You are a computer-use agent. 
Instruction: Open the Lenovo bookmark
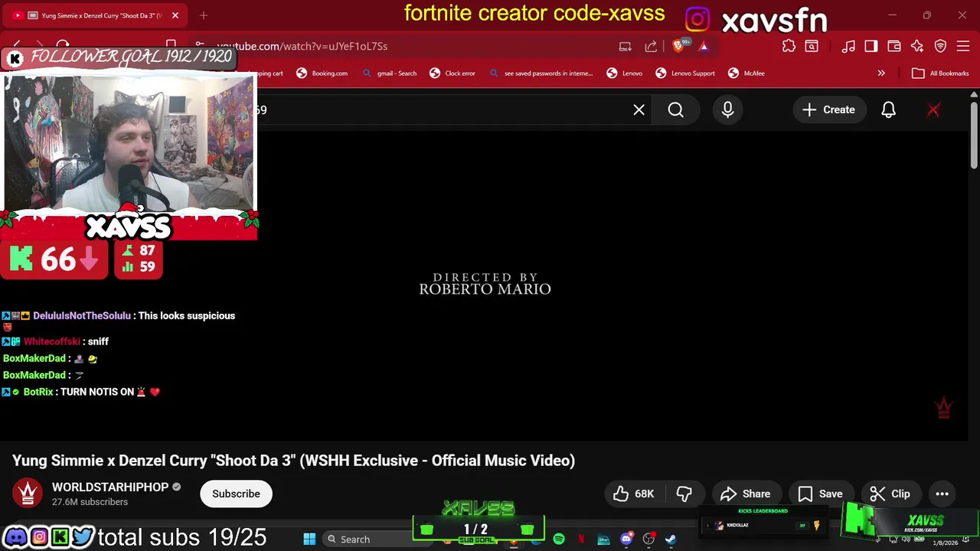tap(625, 73)
